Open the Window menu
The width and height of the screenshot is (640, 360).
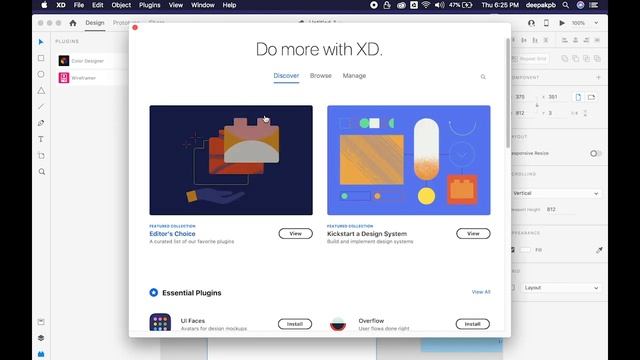tap(203, 5)
